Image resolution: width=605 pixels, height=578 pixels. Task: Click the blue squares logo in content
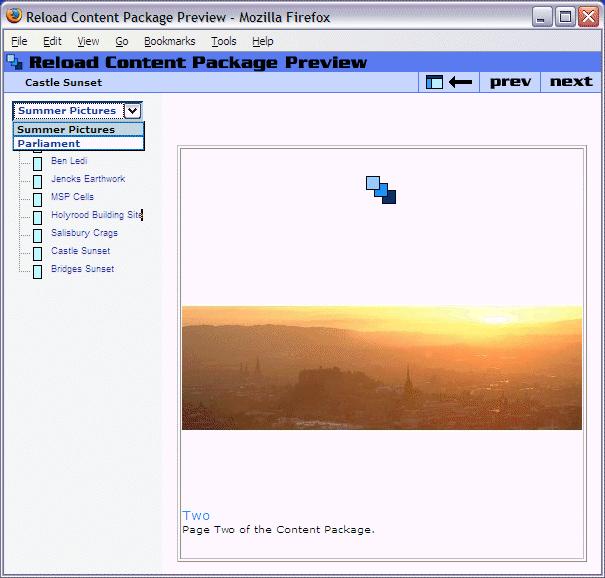pyautogui.click(x=381, y=190)
